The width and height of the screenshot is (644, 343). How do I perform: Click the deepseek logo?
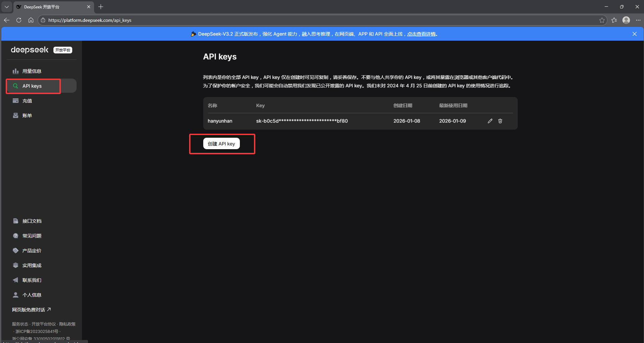coord(30,50)
